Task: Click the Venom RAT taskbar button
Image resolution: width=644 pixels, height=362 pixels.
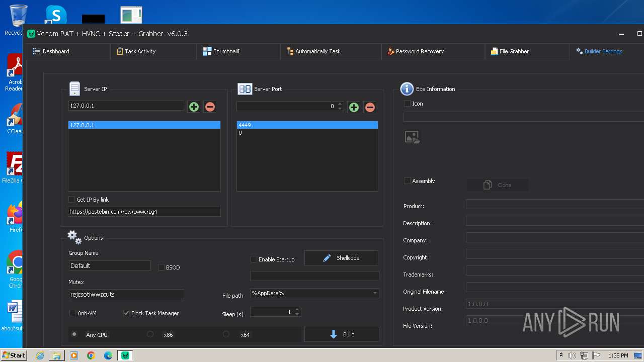Action: (125, 355)
